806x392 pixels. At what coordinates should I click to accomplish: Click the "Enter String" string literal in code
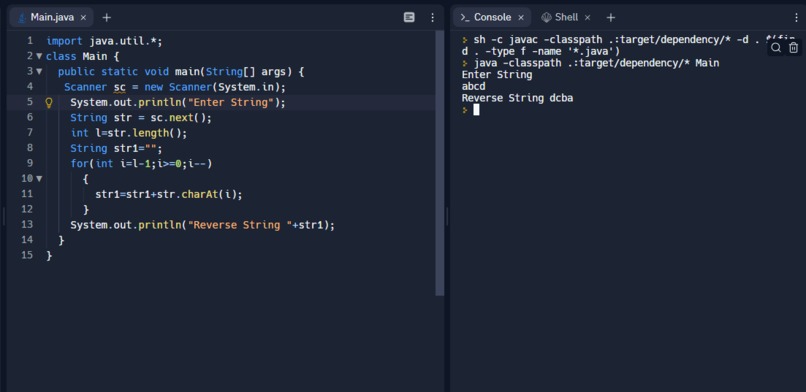coord(231,102)
